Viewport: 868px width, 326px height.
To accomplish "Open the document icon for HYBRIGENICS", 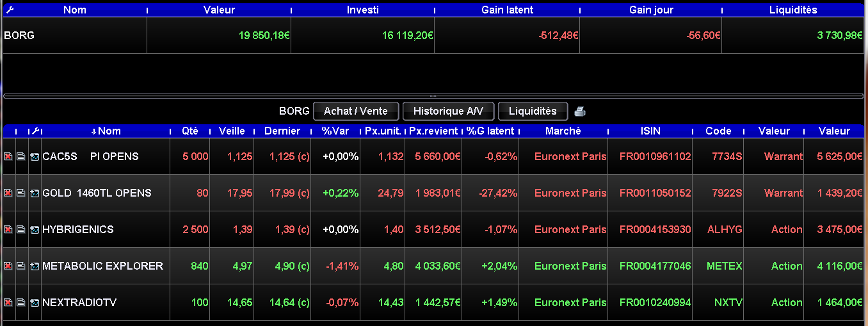I will tap(21, 230).
